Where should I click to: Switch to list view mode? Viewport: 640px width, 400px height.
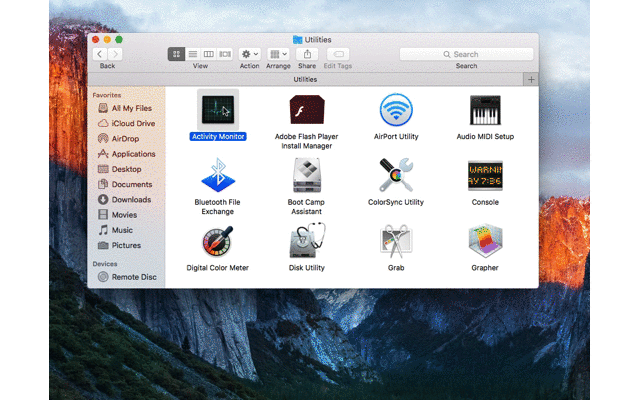tap(193, 54)
